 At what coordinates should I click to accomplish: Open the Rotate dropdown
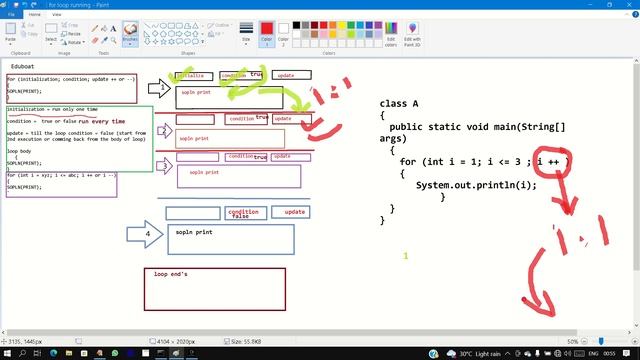click(x=73, y=42)
